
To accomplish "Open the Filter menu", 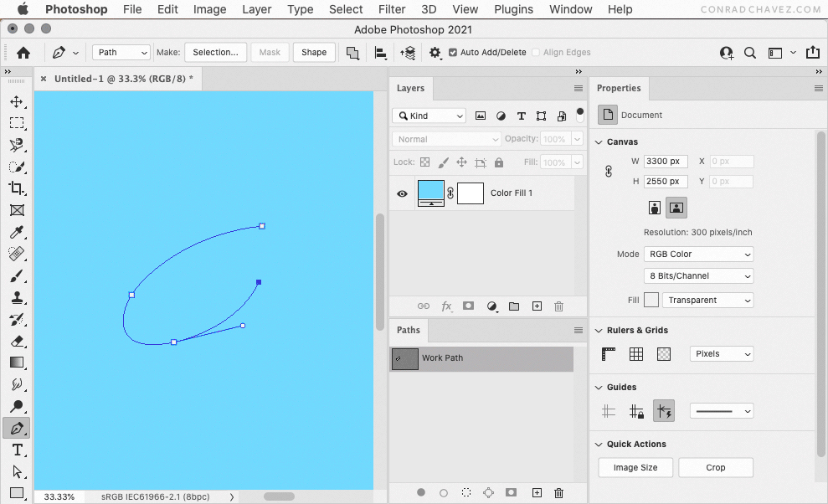I will click(391, 9).
